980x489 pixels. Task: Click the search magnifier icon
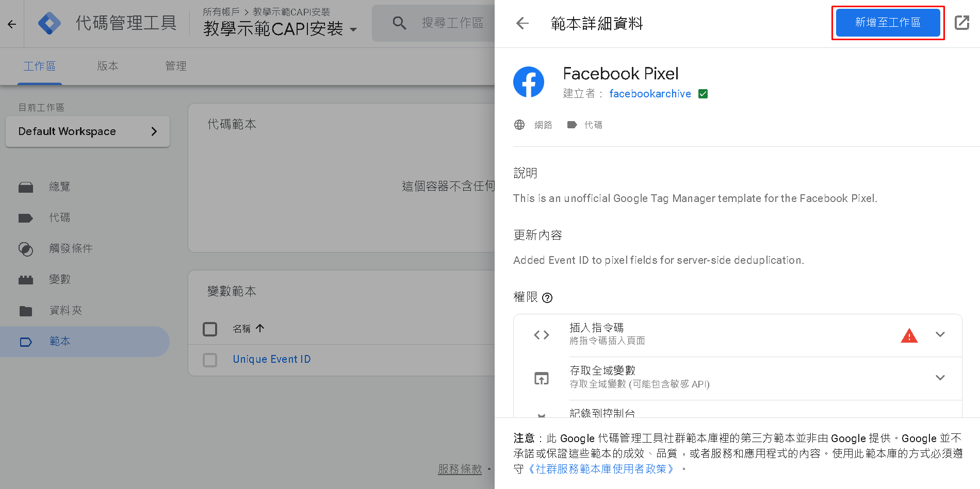399,23
